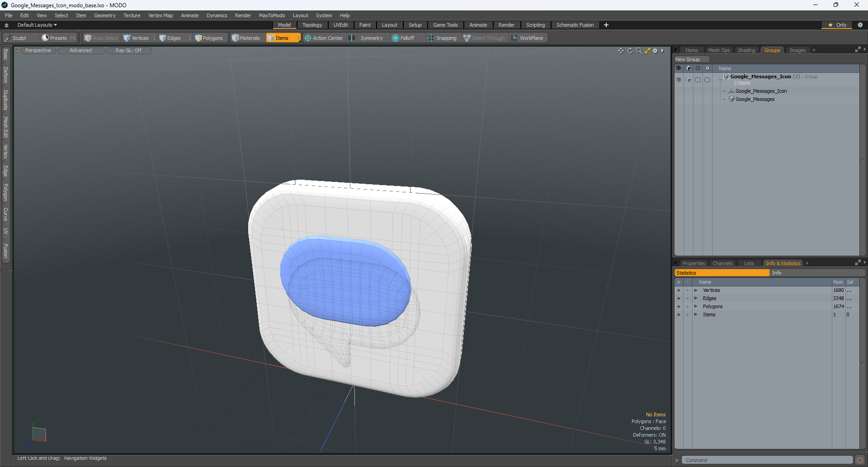Click the record icon beside the Command field
868x467 pixels.
coord(860,460)
